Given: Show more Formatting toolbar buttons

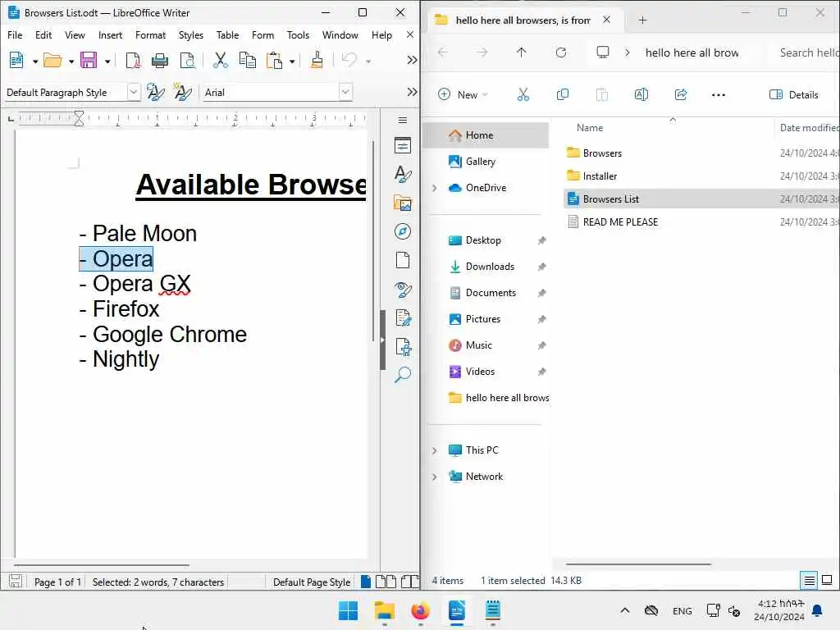Looking at the screenshot, I should pyautogui.click(x=412, y=92).
